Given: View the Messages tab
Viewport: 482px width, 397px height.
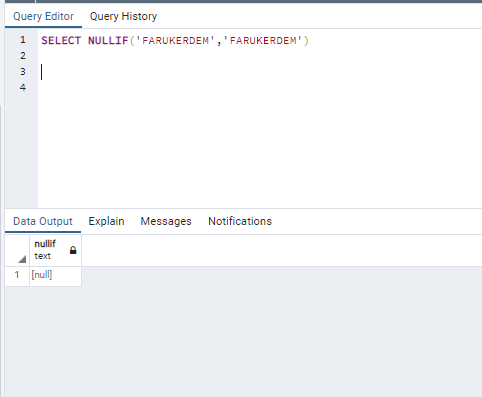Looking at the screenshot, I should (x=166, y=221).
